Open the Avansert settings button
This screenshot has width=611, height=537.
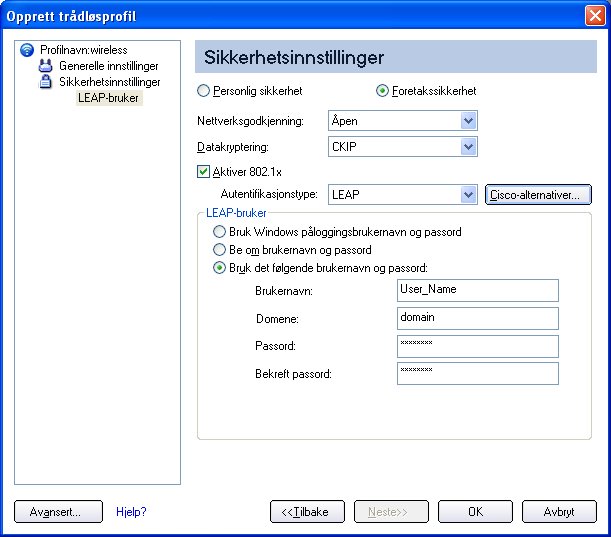point(58,512)
